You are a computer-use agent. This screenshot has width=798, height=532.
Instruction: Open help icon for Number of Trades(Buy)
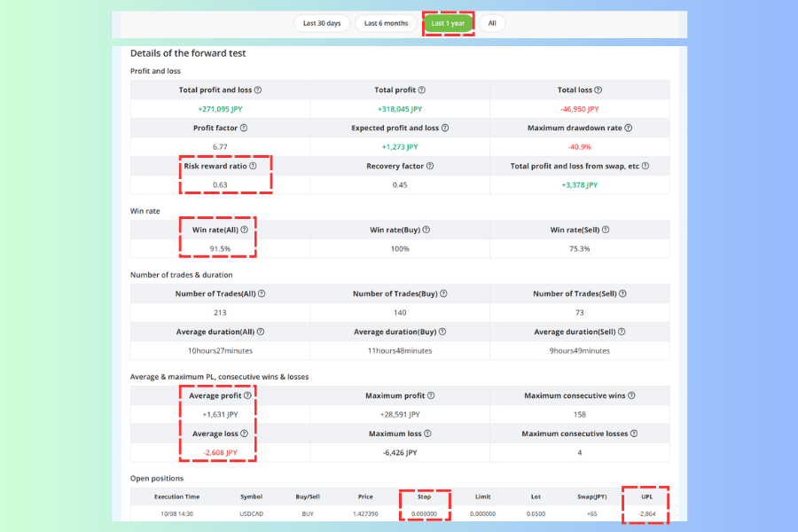point(444,293)
